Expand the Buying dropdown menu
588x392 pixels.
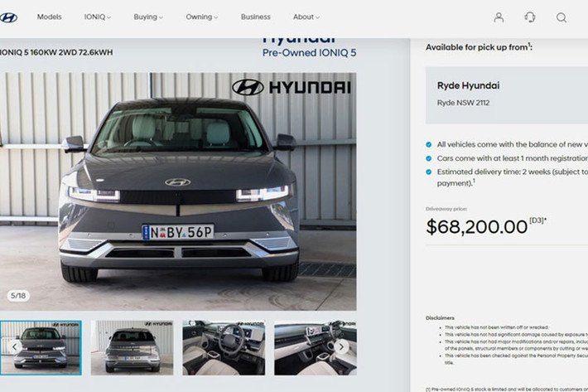pyautogui.click(x=148, y=17)
